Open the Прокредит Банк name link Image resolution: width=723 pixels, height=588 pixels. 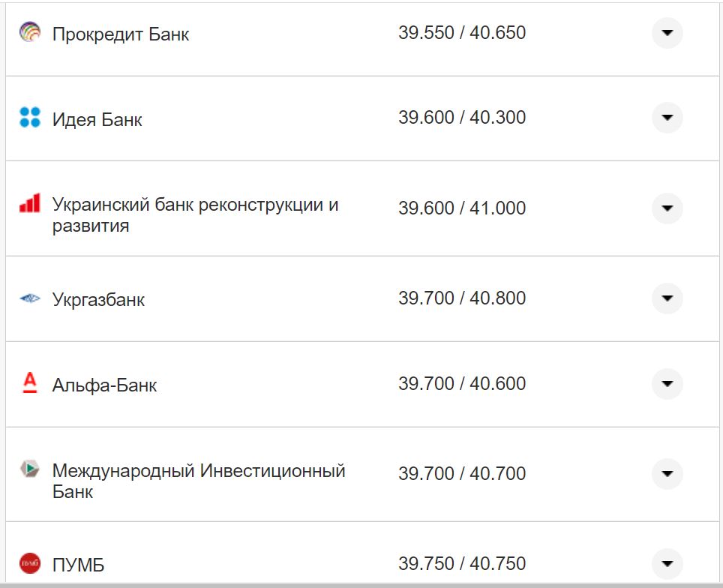120,33
